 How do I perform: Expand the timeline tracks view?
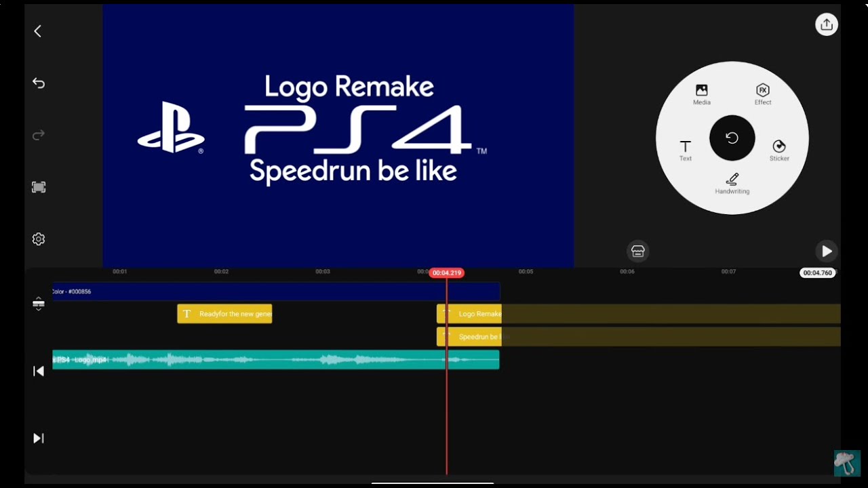click(x=39, y=304)
